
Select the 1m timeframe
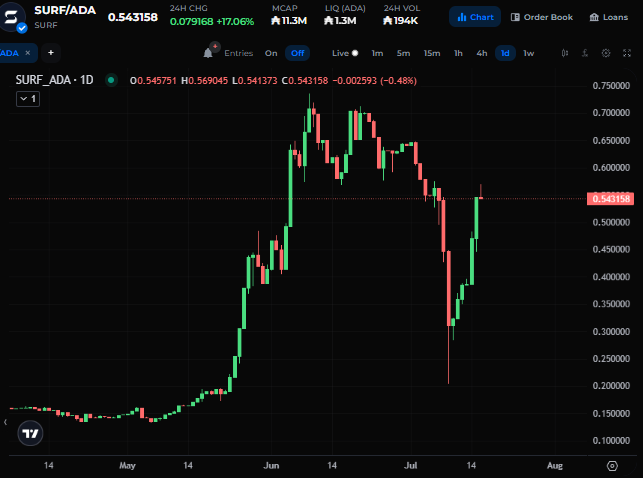click(377, 53)
